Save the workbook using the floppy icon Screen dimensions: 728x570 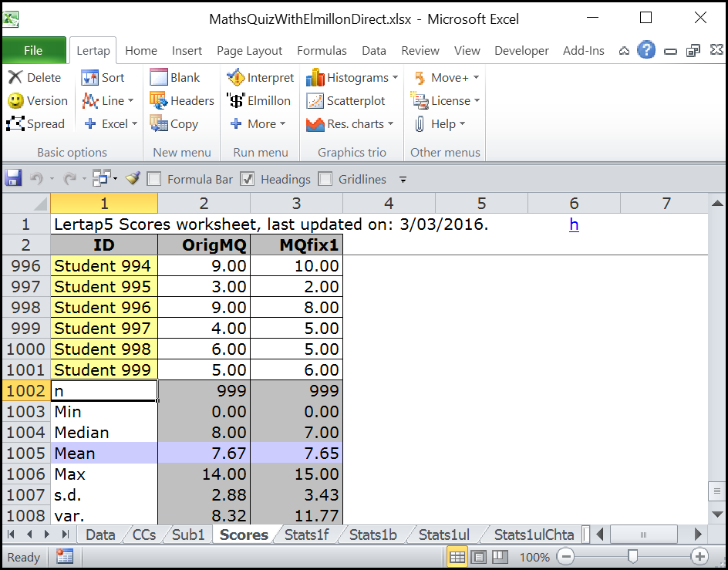pos(13,178)
